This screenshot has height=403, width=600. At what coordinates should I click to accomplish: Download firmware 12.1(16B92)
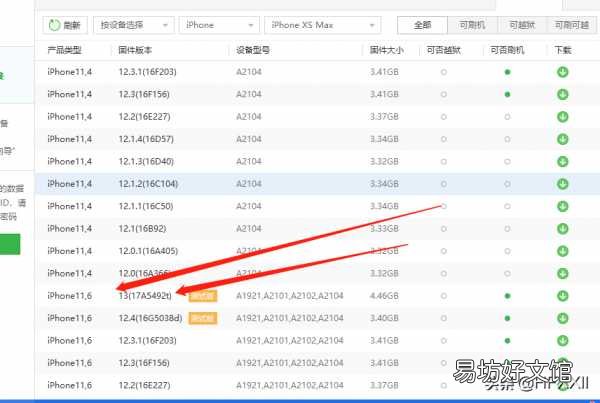(562, 228)
